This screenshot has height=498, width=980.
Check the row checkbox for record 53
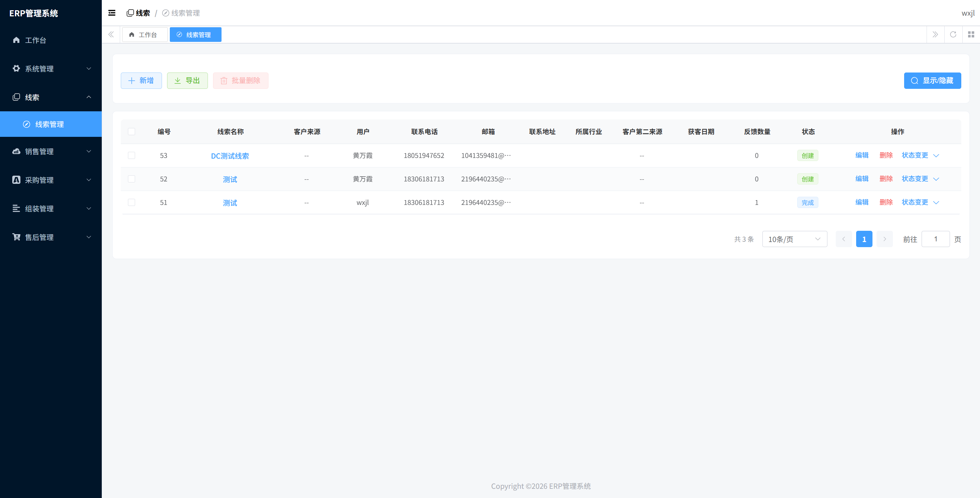132,155
